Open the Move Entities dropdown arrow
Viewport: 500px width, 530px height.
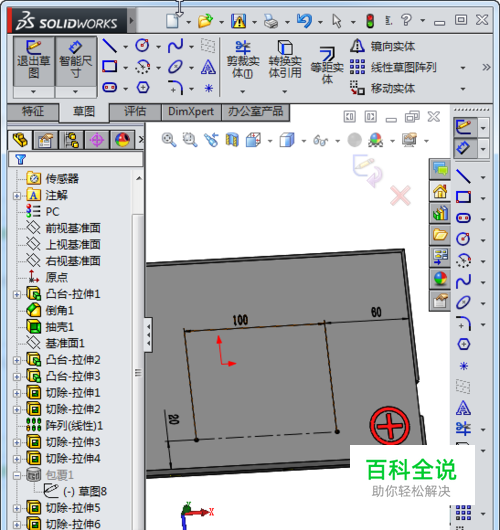(463, 89)
